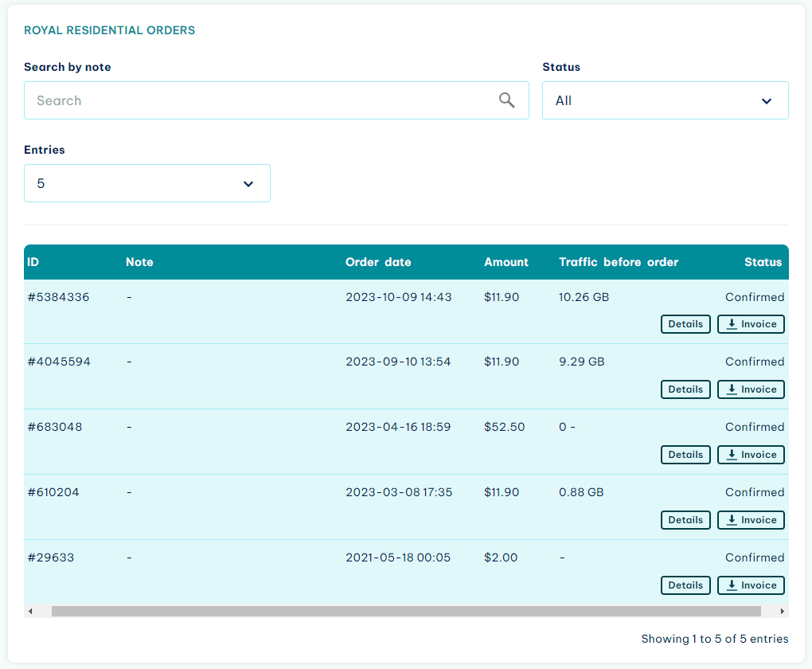The width and height of the screenshot is (812, 669).
Task: Download Invoice for order #5384336
Action: (x=751, y=324)
